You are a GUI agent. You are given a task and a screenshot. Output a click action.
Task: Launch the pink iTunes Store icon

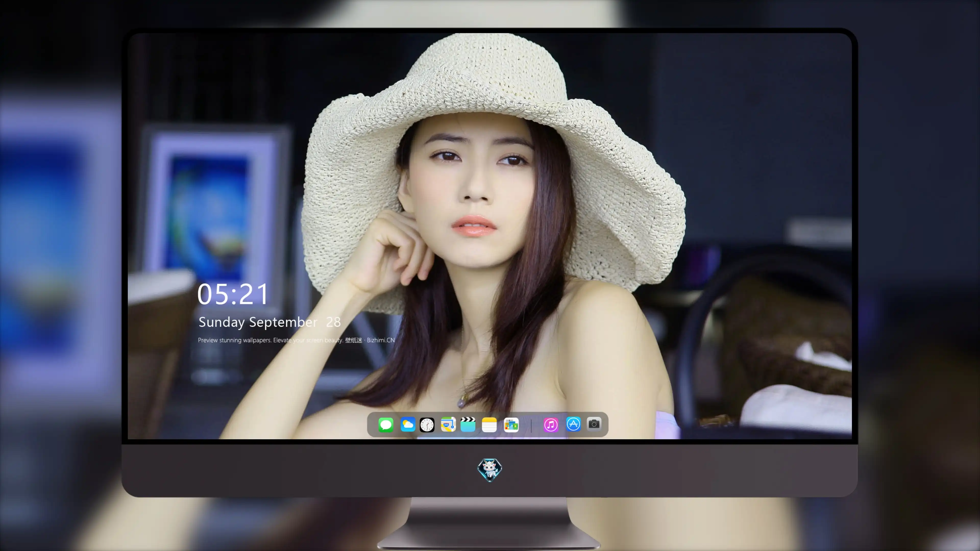(551, 424)
